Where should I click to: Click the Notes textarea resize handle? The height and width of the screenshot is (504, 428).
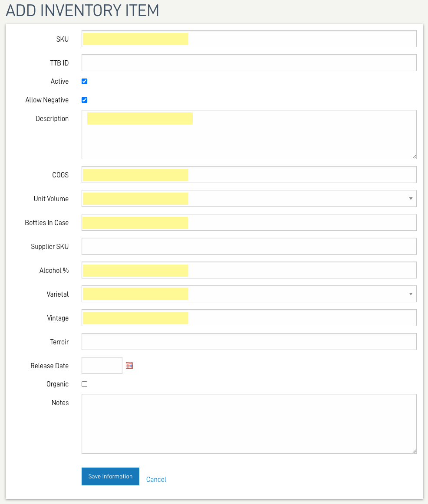(414, 451)
